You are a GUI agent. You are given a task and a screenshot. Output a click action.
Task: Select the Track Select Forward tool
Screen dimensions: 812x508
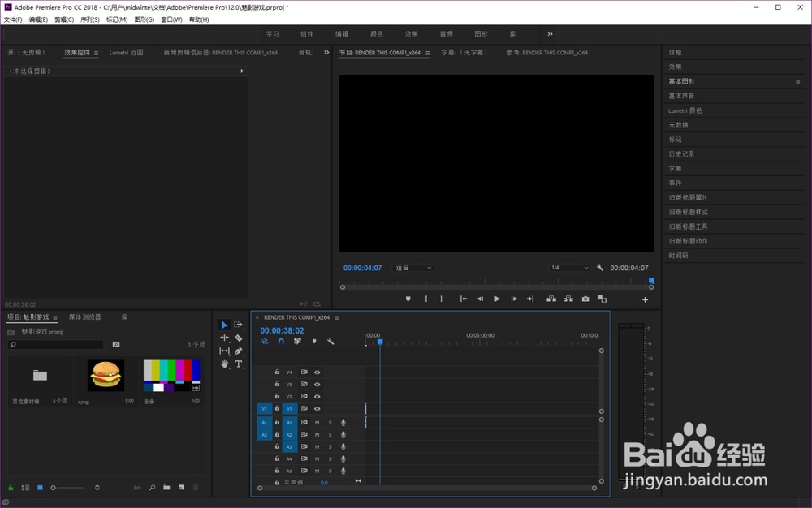[238, 325]
